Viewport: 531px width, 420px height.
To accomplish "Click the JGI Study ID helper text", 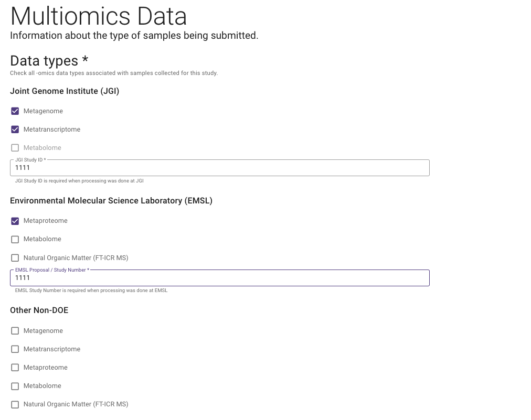I will (79, 180).
